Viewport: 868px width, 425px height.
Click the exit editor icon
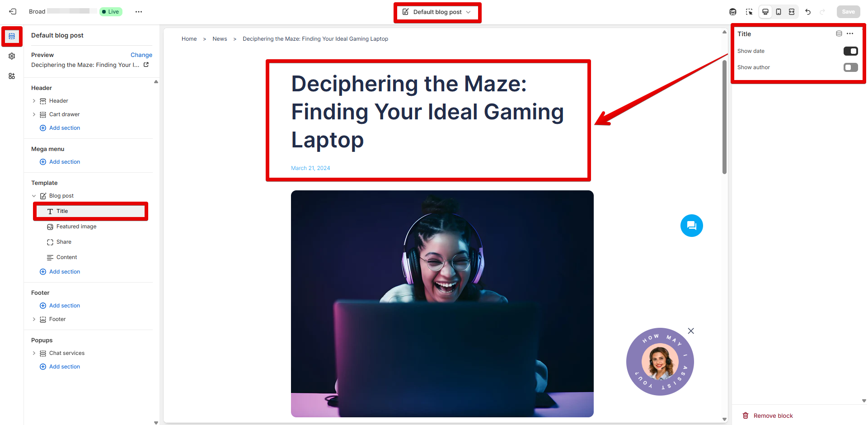click(13, 12)
